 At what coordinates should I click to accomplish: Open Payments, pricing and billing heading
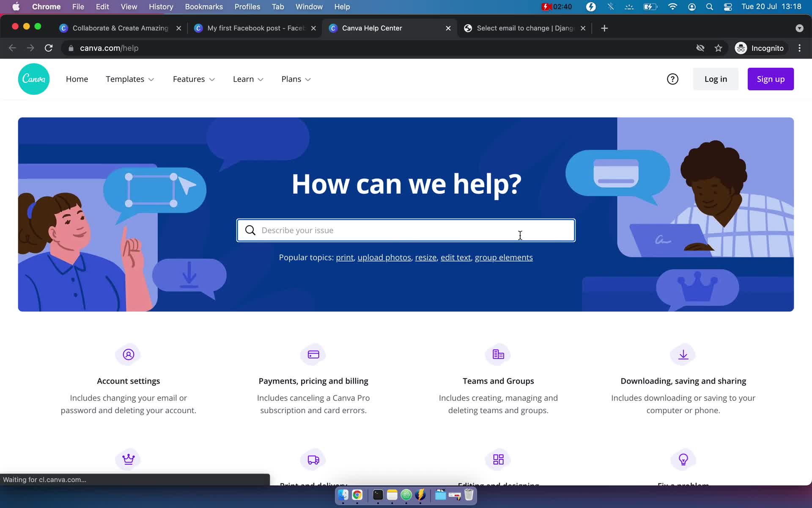(x=313, y=381)
